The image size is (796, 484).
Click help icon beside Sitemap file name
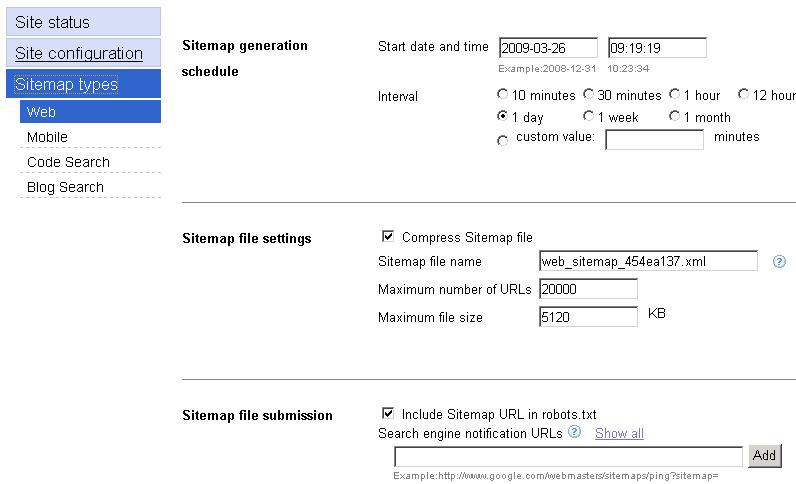pos(779,262)
